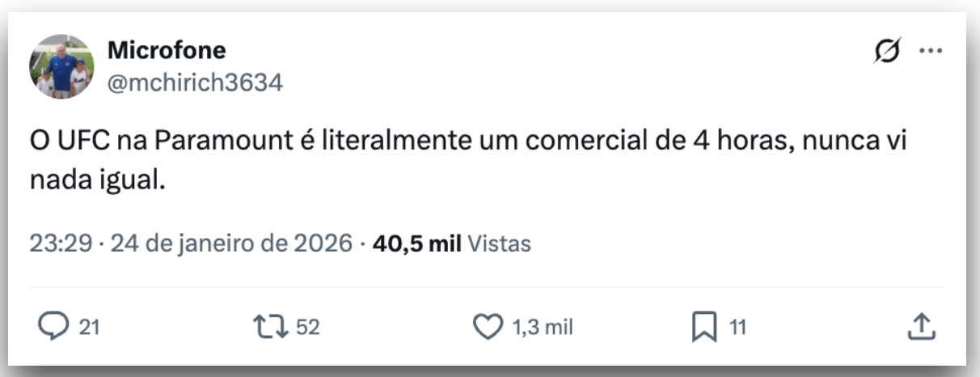
Task: Click the reply count 21
Action: pos(89,327)
